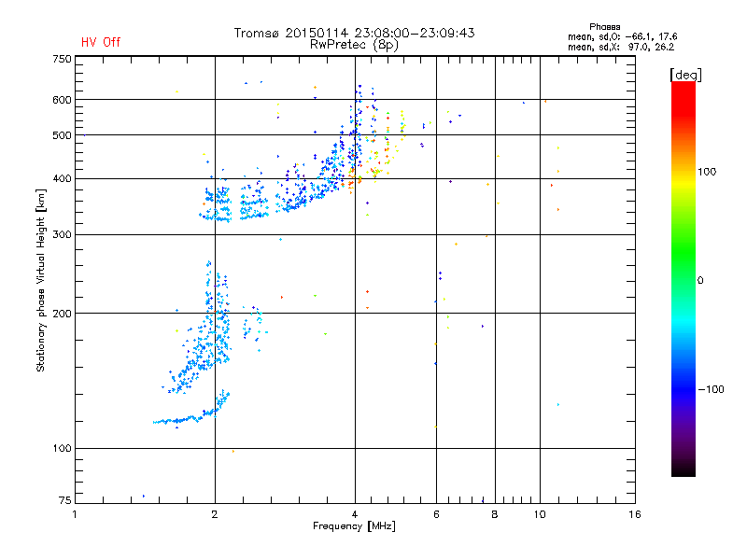Click the y-axis tick label '600'

(x=62, y=100)
